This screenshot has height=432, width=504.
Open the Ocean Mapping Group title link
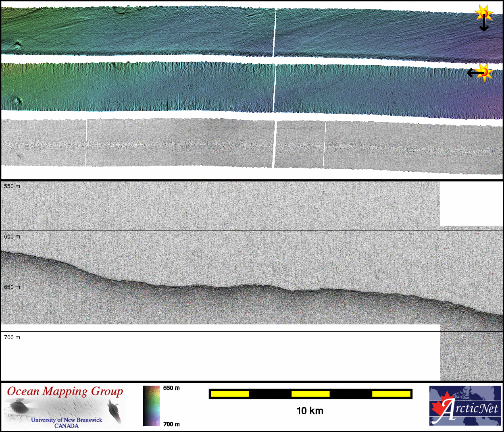[x=65, y=391]
